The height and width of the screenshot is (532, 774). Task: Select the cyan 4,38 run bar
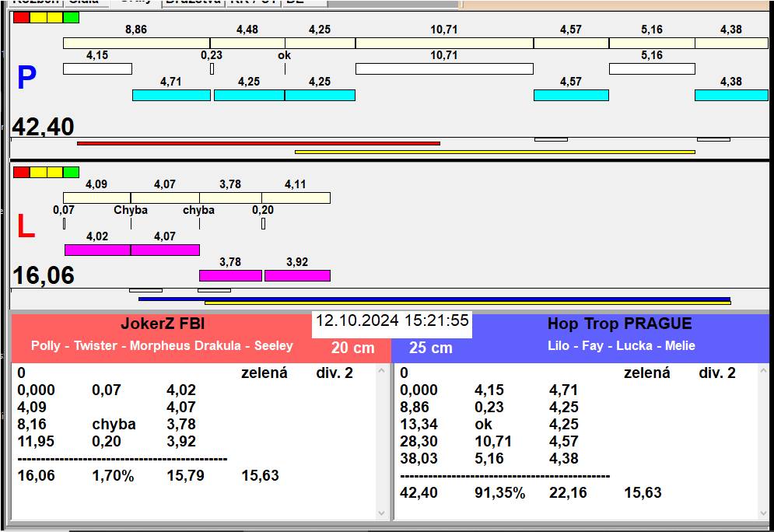731,95
